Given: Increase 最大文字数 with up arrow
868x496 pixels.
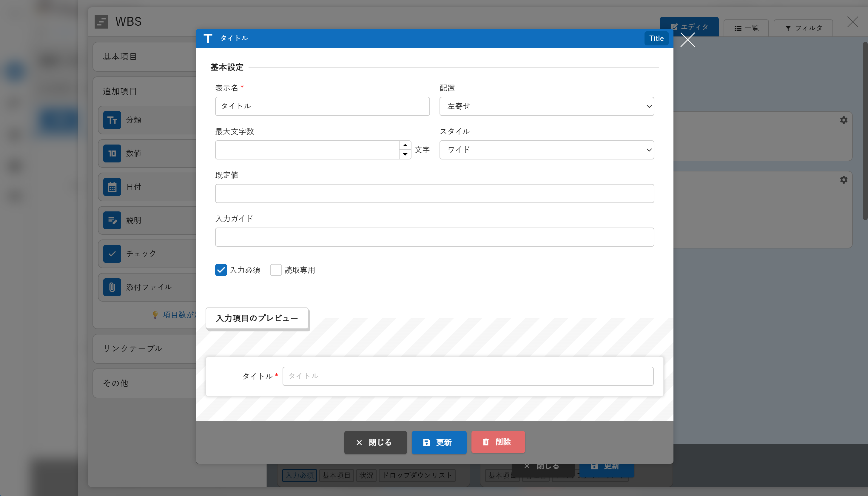Looking at the screenshot, I should (405, 145).
